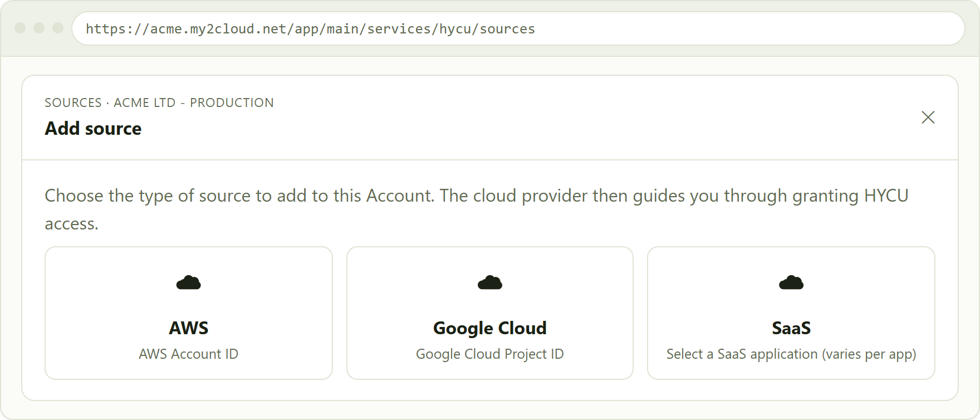Click the cloud icon on the AWS card
The image size is (980, 420).
pos(189,283)
